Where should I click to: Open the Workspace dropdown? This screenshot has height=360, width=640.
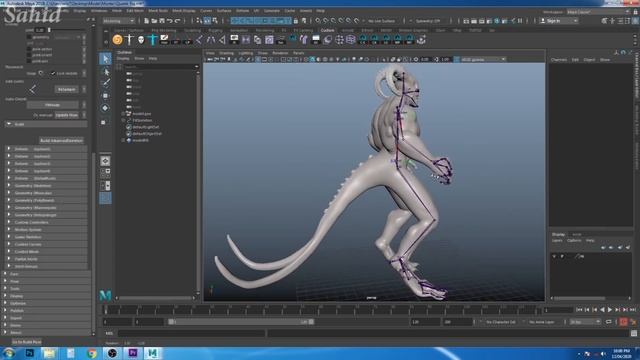pyautogui.click(x=598, y=12)
